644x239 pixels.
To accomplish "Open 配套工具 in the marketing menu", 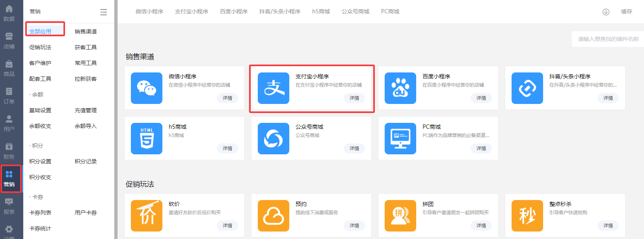I will coord(40,79).
